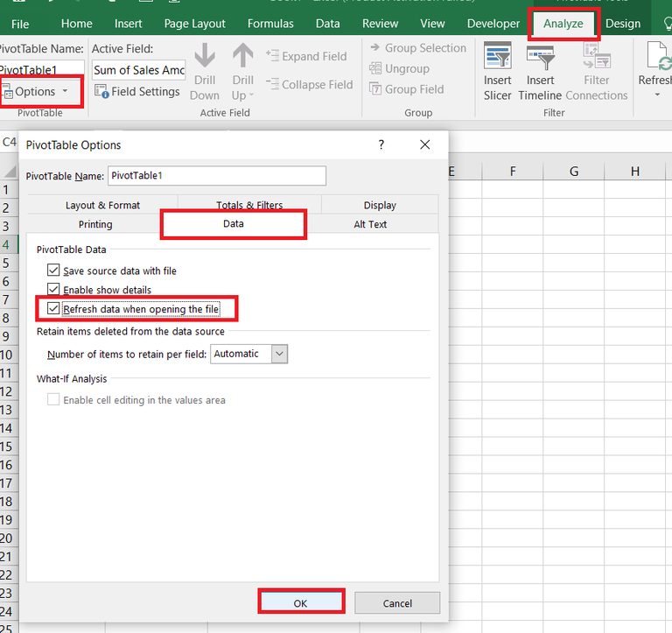Open Field Settings in the ribbon
Screen dimensions: 672x633
[136, 91]
